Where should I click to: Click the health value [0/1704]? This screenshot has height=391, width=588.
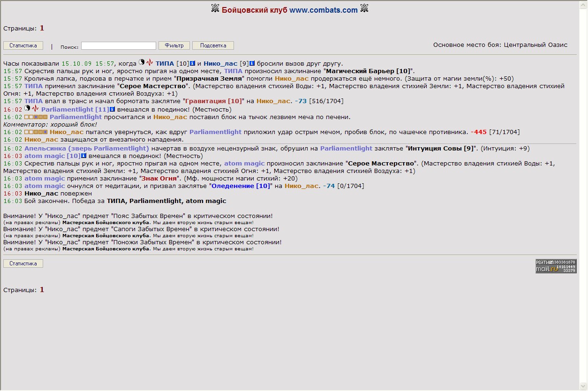click(x=351, y=186)
